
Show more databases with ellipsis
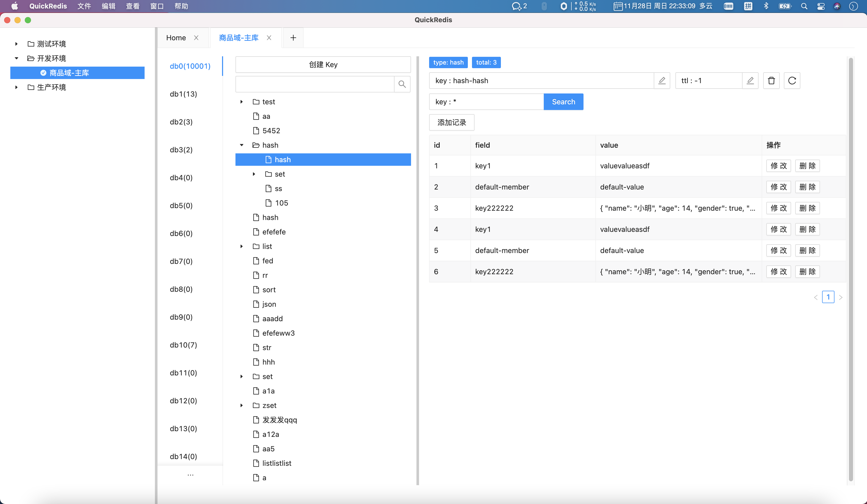[x=190, y=475]
